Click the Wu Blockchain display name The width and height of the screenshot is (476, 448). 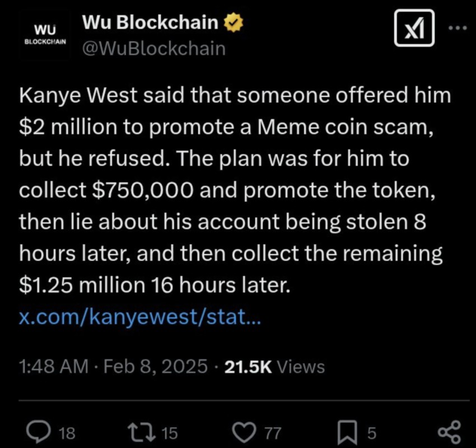pyautogui.click(x=150, y=22)
